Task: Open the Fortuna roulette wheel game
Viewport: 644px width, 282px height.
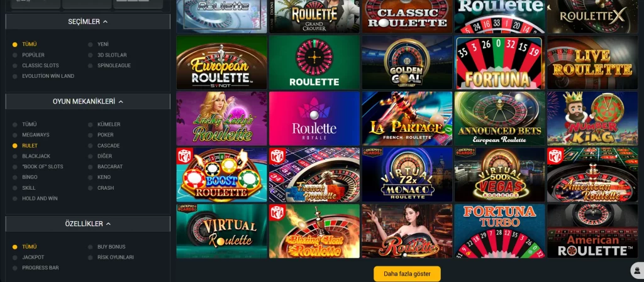Action: (499, 62)
